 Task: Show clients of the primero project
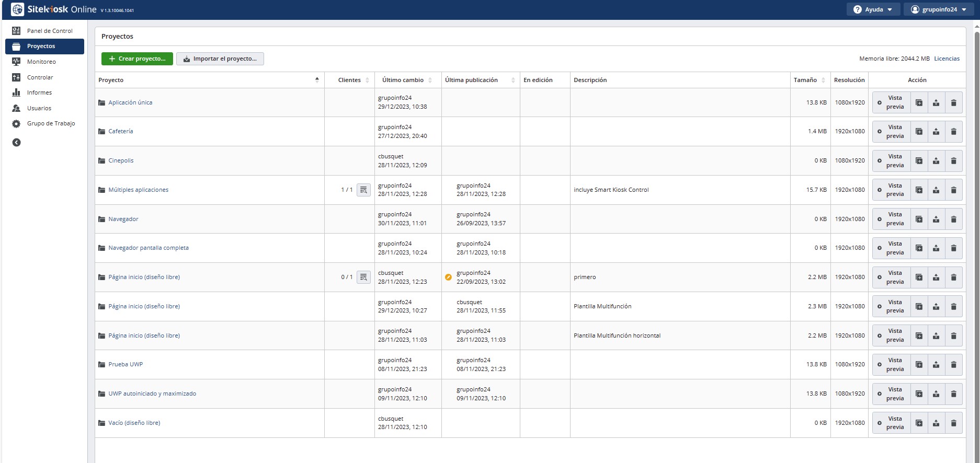point(363,277)
